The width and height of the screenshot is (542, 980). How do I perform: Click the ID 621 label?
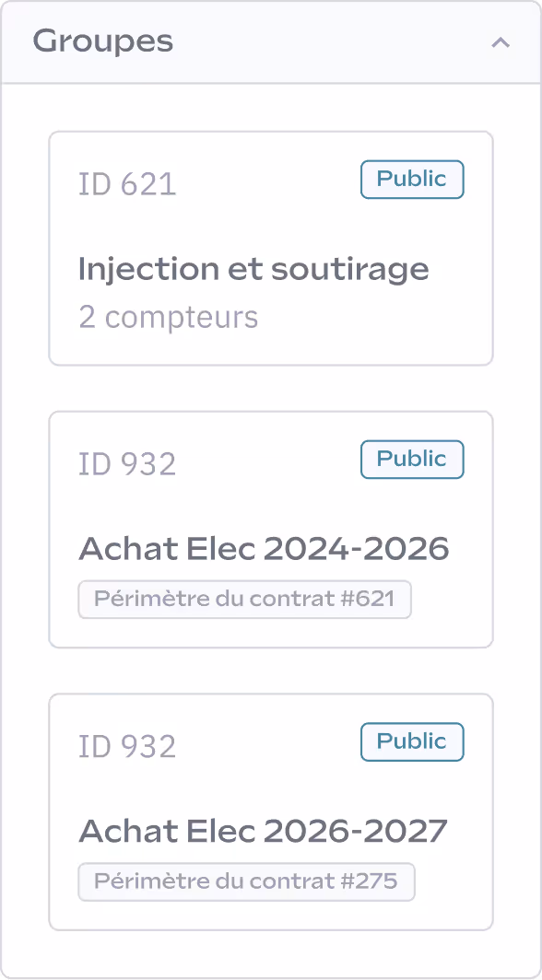coord(127,184)
